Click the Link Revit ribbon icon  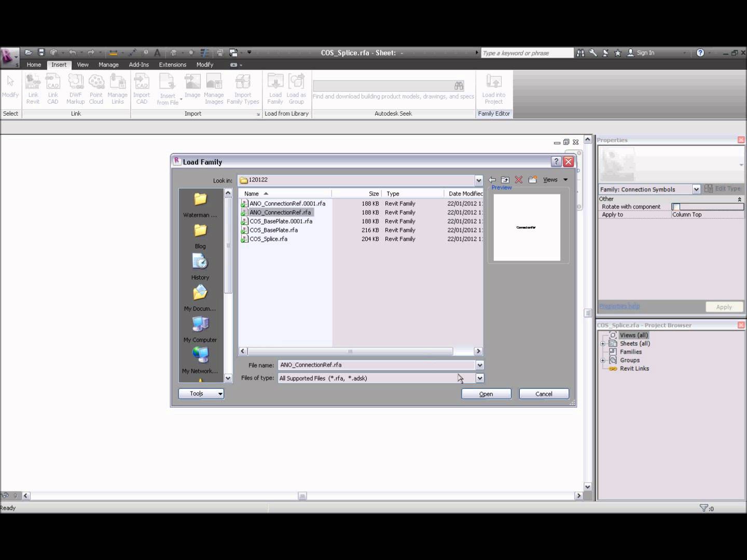tap(33, 88)
